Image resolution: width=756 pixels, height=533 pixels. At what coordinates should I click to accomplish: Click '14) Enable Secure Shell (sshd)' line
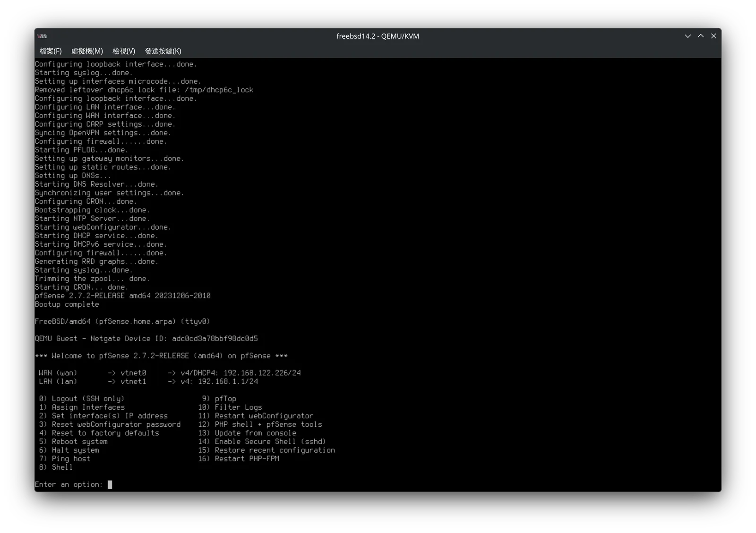pyautogui.click(x=262, y=441)
